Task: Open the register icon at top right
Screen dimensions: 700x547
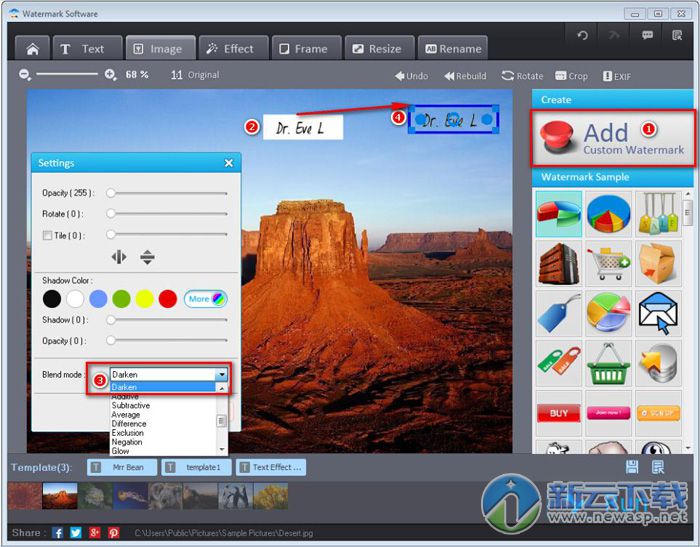Action: [x=677, y=35]
